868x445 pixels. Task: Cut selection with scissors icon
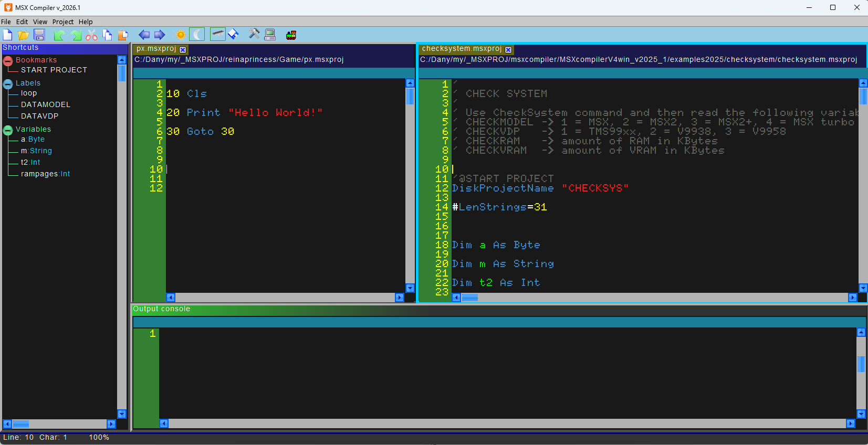coord(92,35)
